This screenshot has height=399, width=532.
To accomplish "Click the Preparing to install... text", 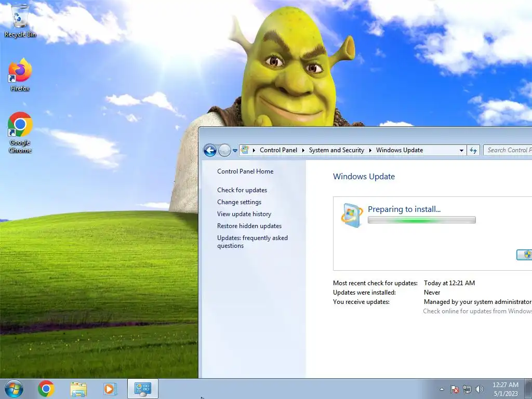I will [x=404, y=209].
